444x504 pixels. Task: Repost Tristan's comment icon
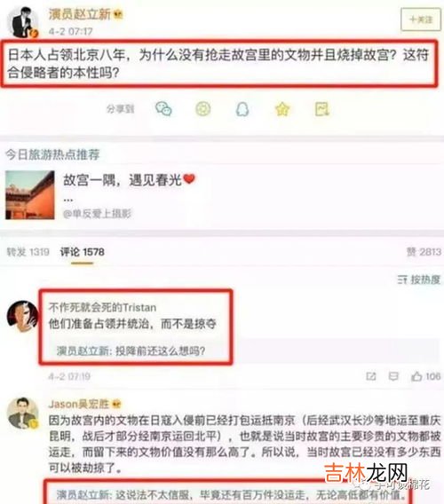371,376
